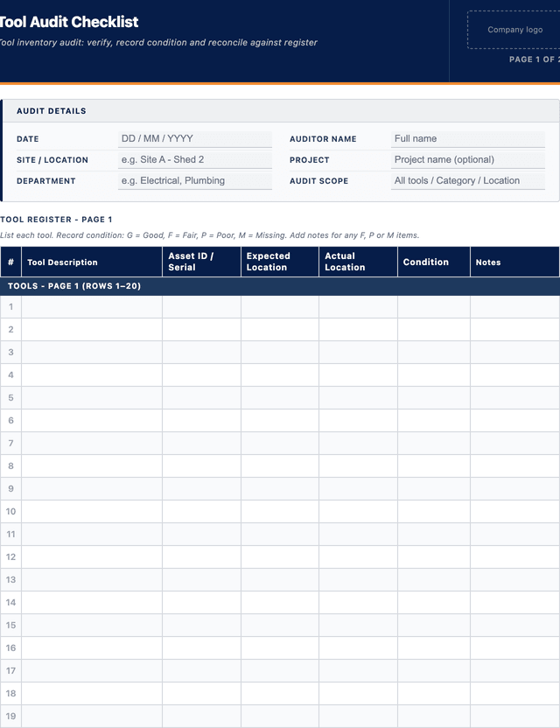
Task: Click the 'PAGE 1 OF' page indicator
Action: point(534,59)
